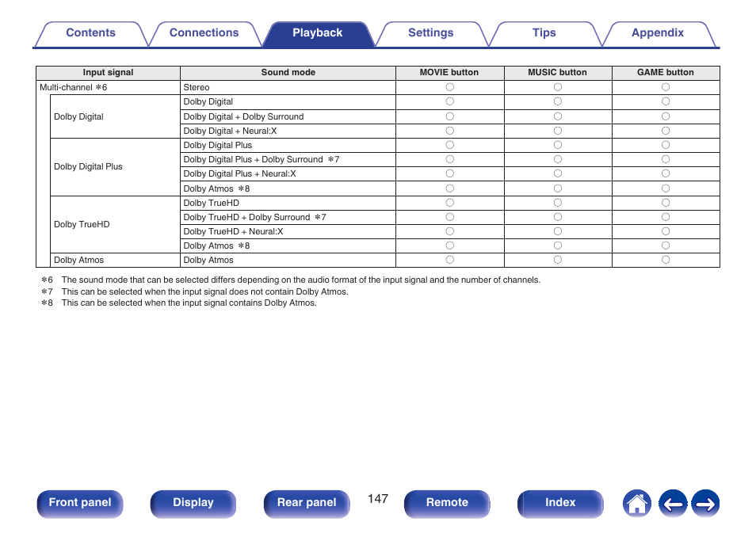The height and width of the screenshot is (533, 756).
Task: Jump to the Front panel section
Action: coord(80,503)
